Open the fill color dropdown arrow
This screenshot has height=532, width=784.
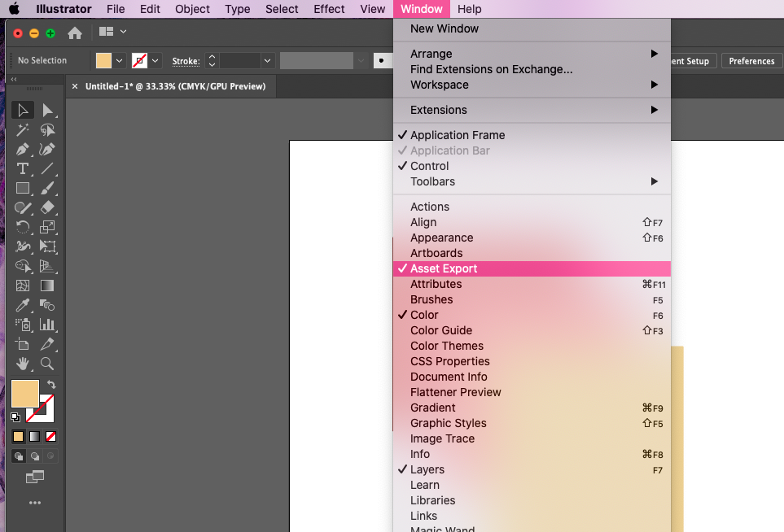119,61
